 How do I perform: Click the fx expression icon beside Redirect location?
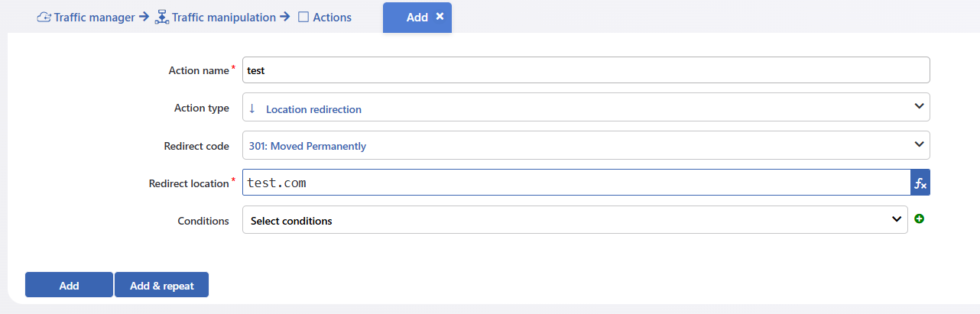[920, 183]
